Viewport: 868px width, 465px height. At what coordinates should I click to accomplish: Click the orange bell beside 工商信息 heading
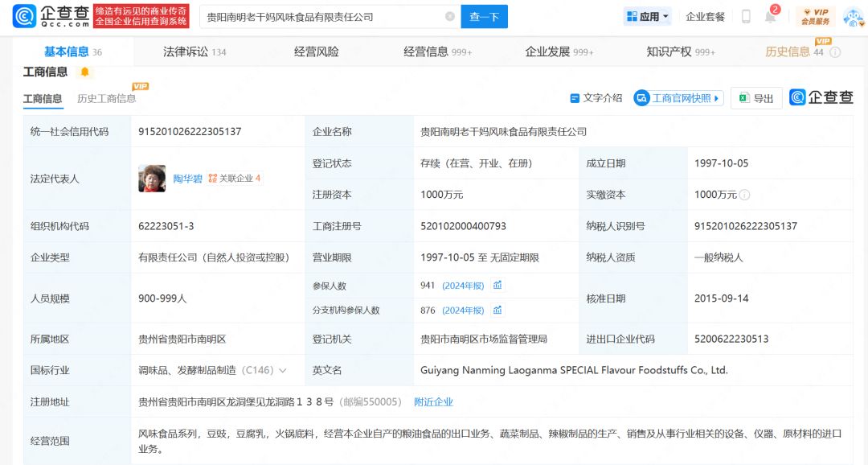pyautogui.click(x=84, y=72)
